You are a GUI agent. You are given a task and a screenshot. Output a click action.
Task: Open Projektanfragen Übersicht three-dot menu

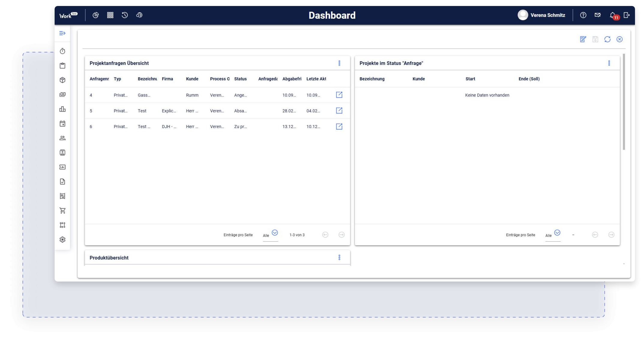point(339,63)
